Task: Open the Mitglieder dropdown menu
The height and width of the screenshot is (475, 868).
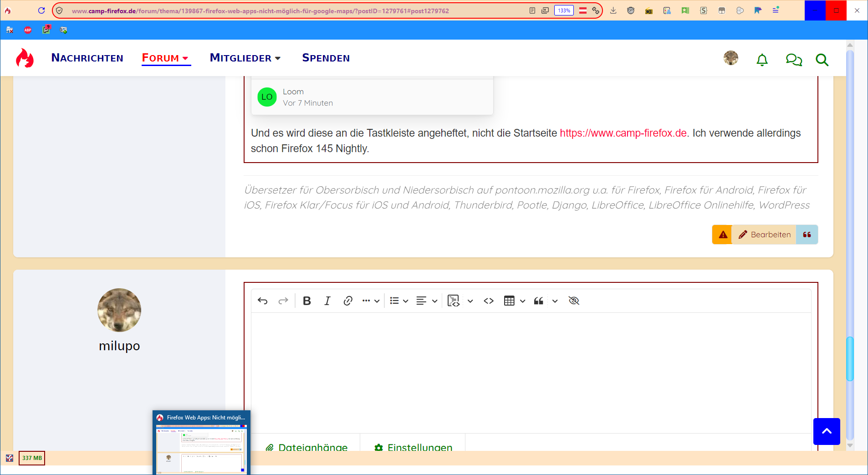Action: [x=245, y=58]
